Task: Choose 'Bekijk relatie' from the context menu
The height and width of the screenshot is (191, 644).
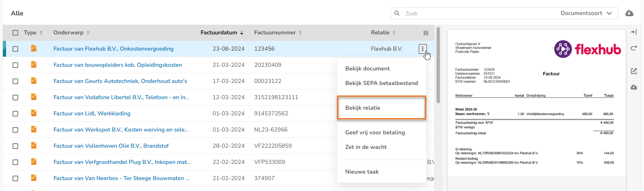Action: click(363, 108)
